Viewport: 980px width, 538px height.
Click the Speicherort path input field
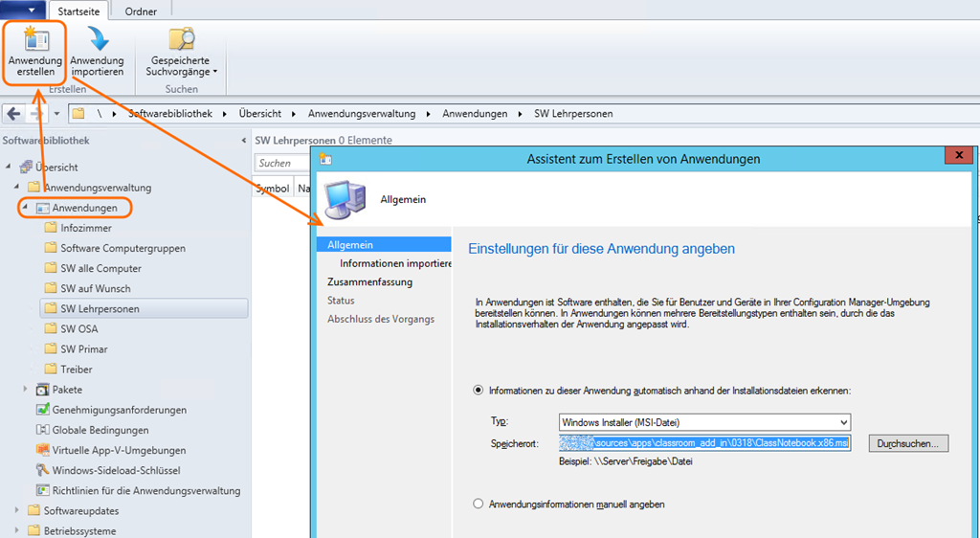click(x=703, y=443)
